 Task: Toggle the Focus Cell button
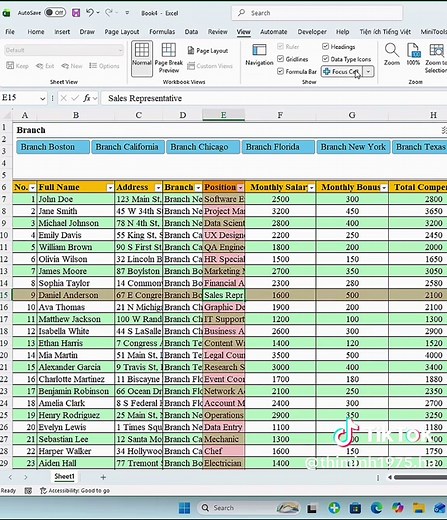(342, 71)
